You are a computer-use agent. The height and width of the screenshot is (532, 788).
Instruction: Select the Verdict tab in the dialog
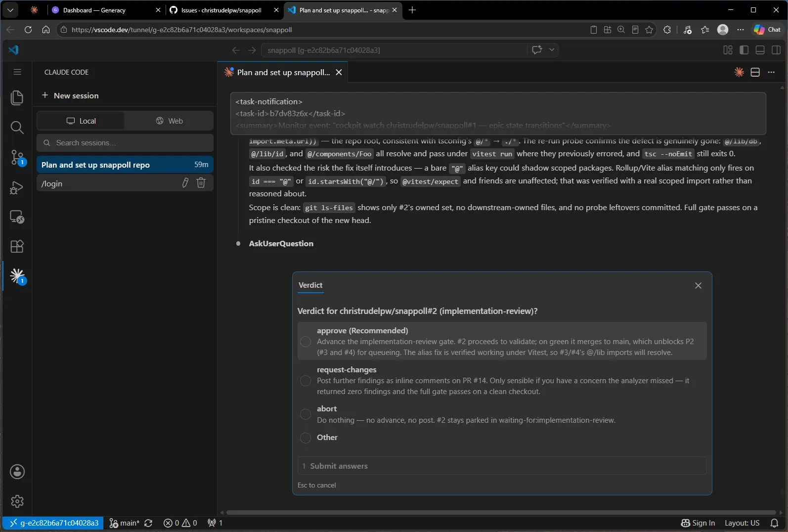[310, 285]
